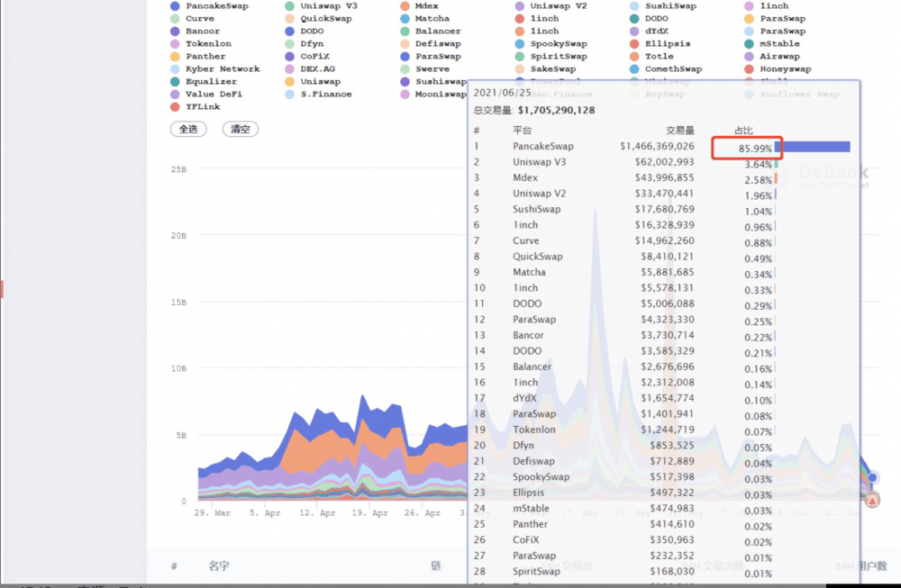
Task: Toggle Totle in the chart legend
Action: 652,56
